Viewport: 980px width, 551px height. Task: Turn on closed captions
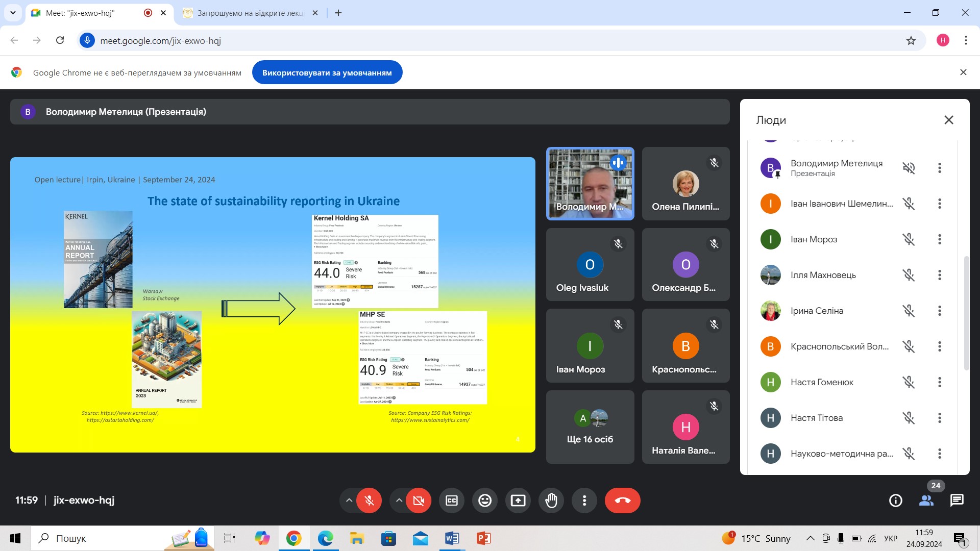click(x=452, y=500)
